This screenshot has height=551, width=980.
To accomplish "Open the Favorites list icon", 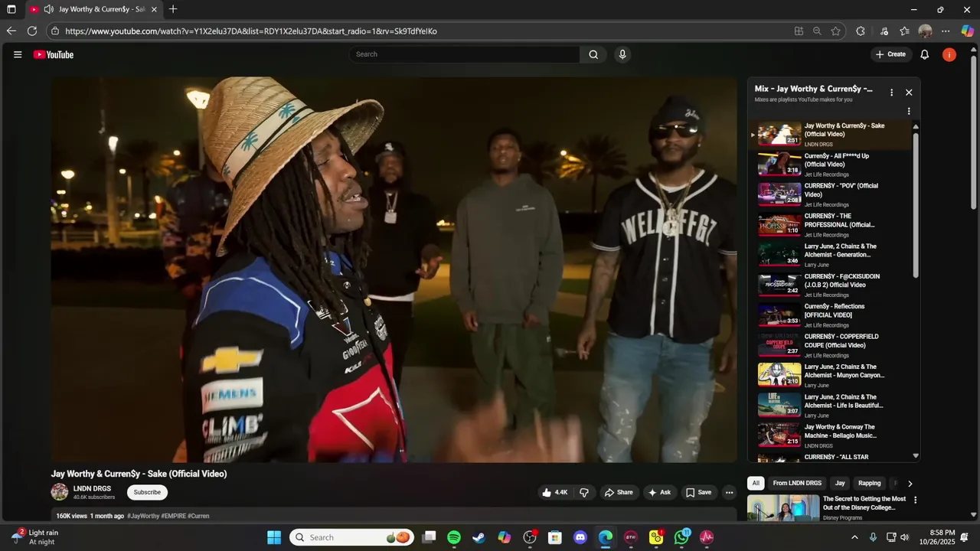I will [904, 31].
